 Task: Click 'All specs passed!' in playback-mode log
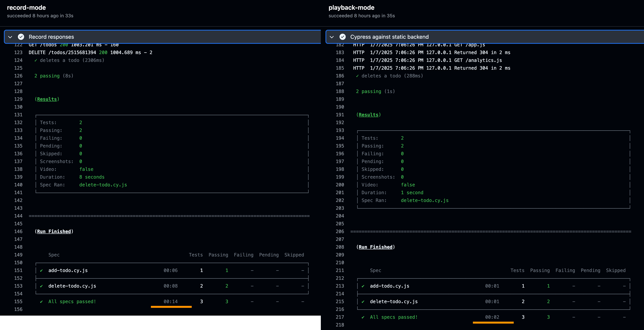pos(394,317)
